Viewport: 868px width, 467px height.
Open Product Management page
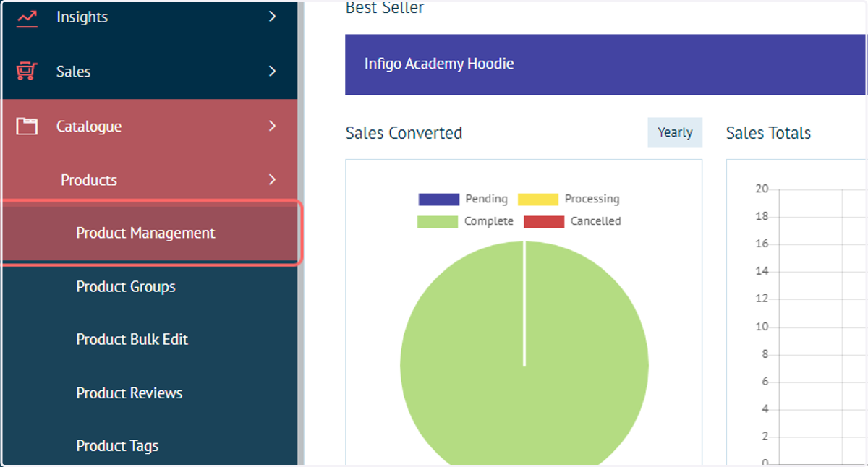point(150,233)
